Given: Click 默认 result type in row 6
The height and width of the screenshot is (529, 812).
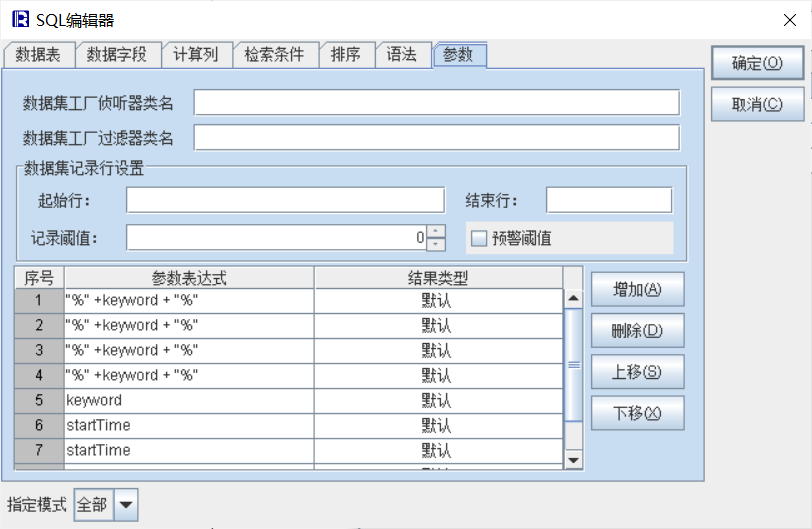Looking at the screenshot, I should 438,425.
